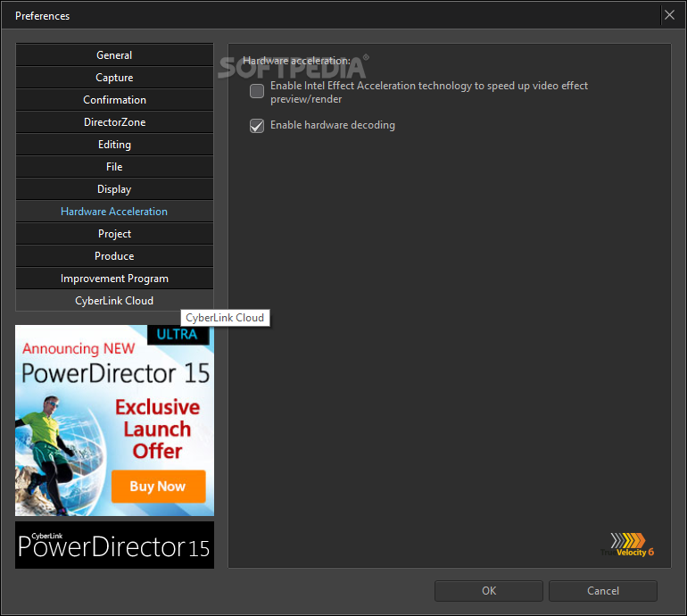Open Improvement Program settings
687x616 pixels.
[x=114, y=279]
